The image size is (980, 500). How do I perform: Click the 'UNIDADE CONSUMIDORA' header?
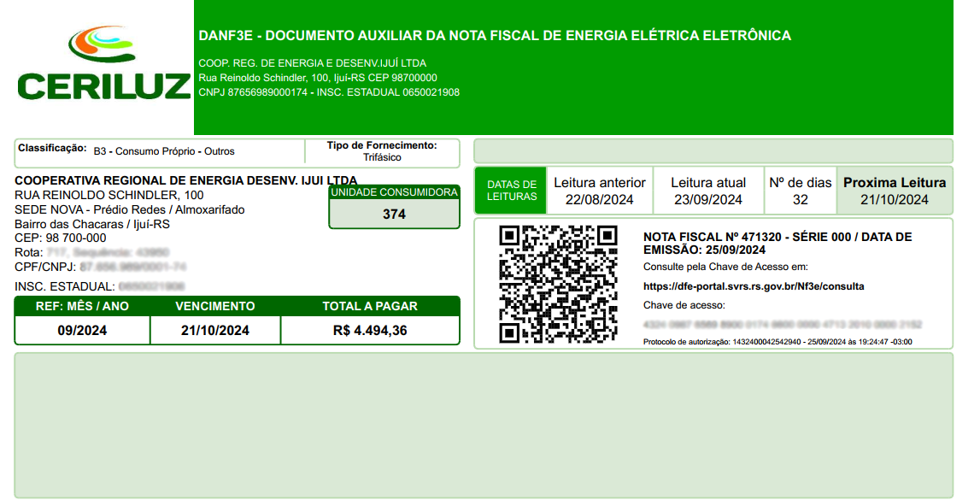click(x=395, y=192)
